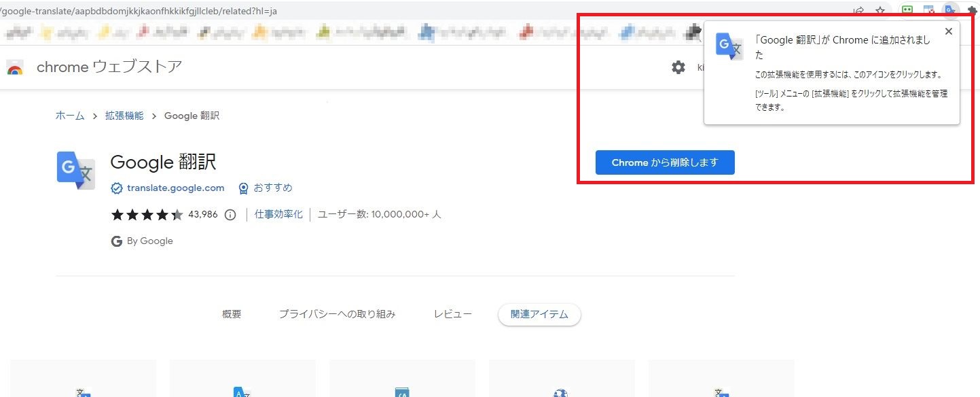The image size is (980, 397).
Task: Open the Web Store settings gear
Action: pyautogui.click(x=678, y=67)
